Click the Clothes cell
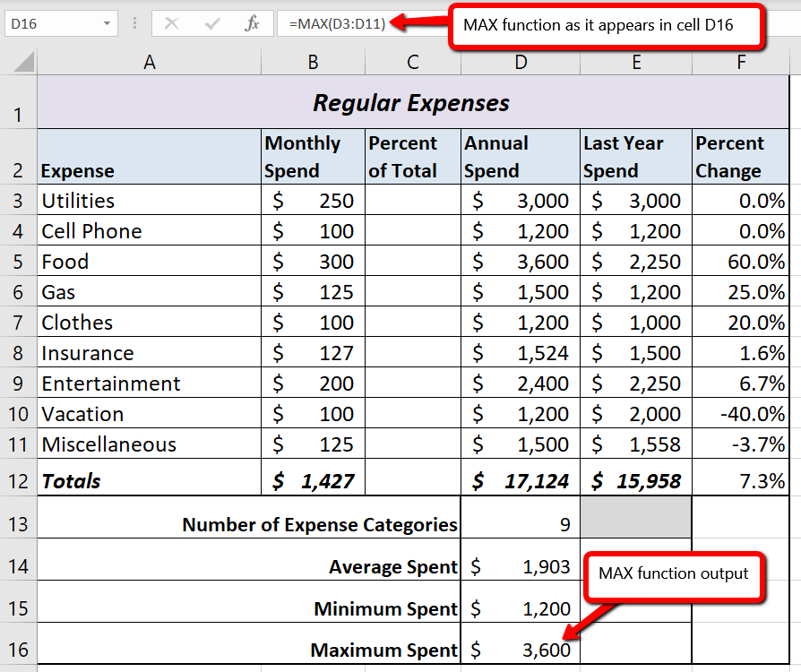The height and width of the screenshot is (672, 801). 149,322
